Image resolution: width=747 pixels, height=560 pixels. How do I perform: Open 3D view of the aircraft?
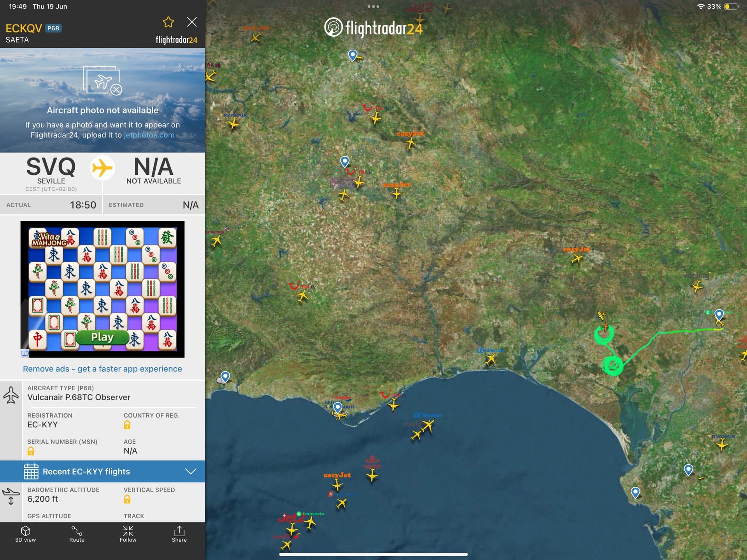pos(25,534)
